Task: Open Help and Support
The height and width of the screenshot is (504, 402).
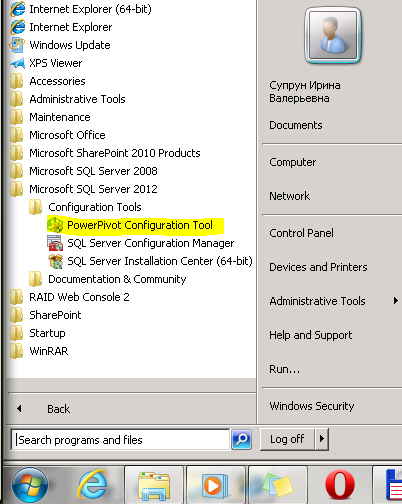Action: pos(311,335)
